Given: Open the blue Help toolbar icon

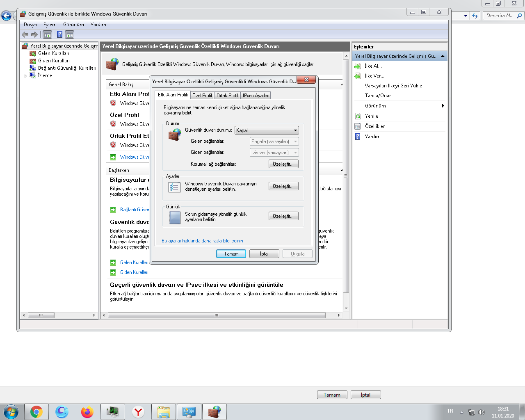Looking at the screenshot, I should 59,35.
